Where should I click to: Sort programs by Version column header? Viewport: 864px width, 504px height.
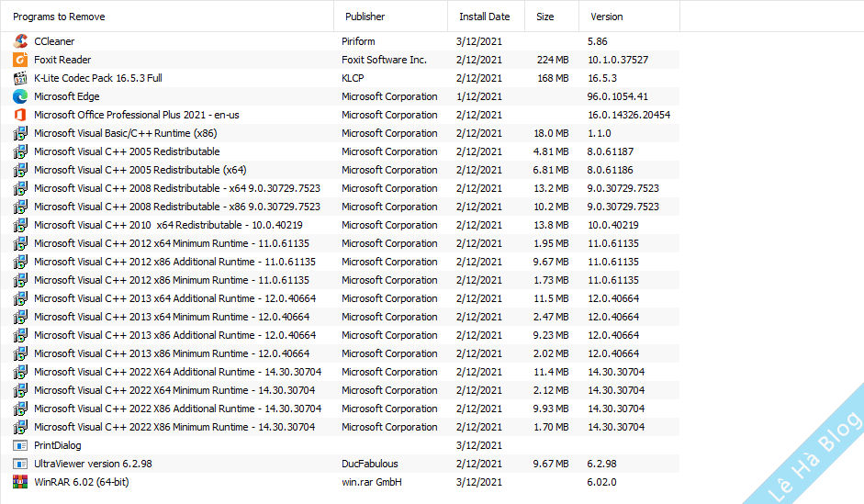click(607, 17)
